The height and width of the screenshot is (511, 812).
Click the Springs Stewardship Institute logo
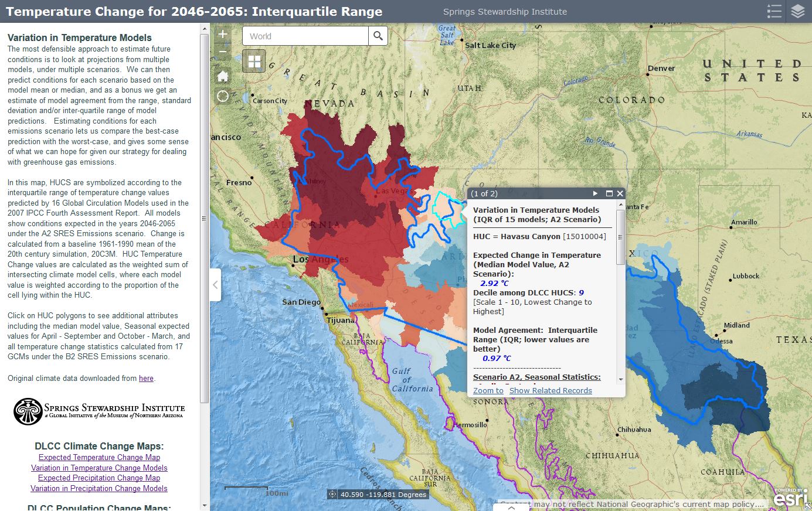[99, 411]
